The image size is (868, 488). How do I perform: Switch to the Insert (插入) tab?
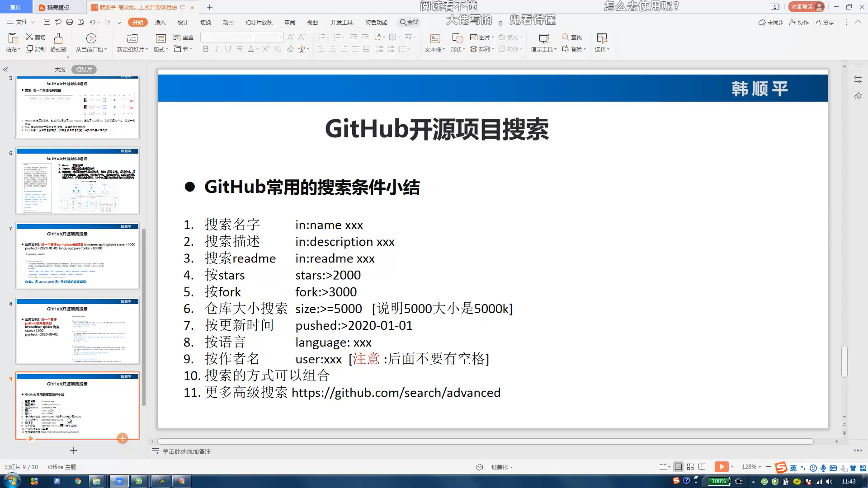click(160, 22)
